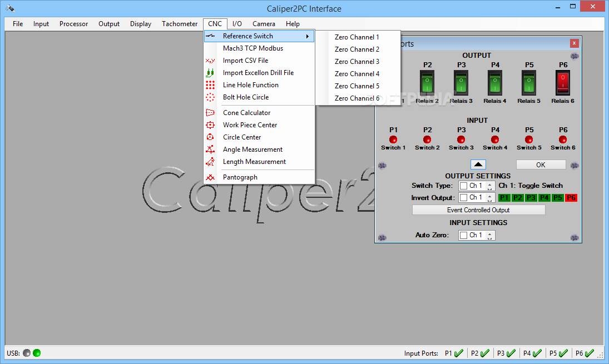Viewport: 609px width, 364px height.
Task: Click the "Ch 1: Toggle Switch" label
Action: tap(531, 186)
